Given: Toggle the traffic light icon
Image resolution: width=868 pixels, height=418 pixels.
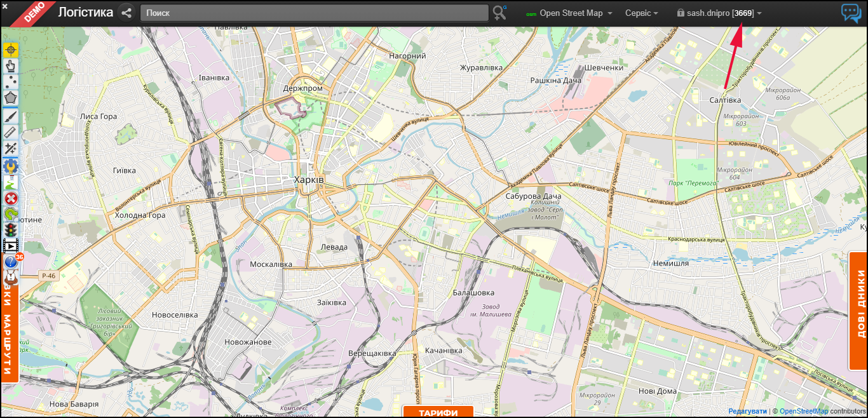Looking at the screenshot, I should [x=11, y=230].
